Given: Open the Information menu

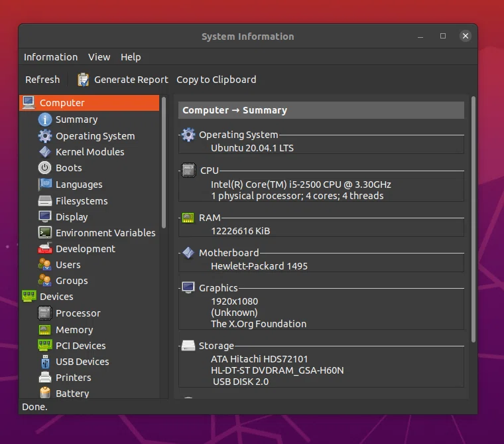Looking at the screenshot, I should pyautogui.click(x=51, y=57).
